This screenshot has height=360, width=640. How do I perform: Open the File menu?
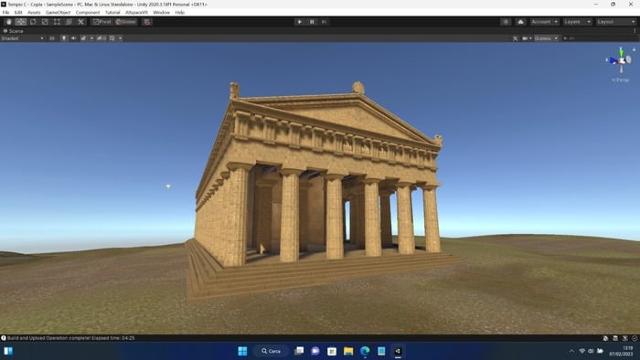6,13
